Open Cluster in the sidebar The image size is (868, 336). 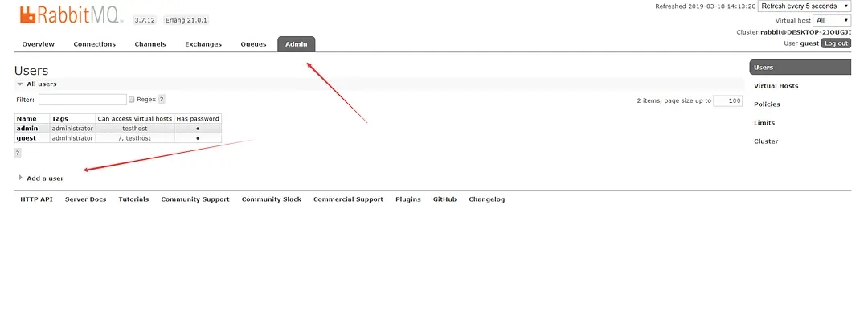click(766, 141)
